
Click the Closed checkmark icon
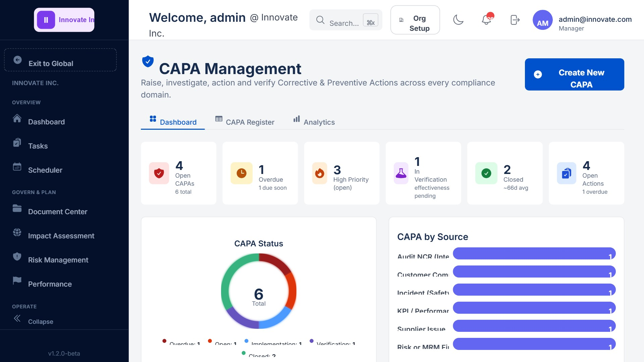pyautogui.click(x=486, y=173)
